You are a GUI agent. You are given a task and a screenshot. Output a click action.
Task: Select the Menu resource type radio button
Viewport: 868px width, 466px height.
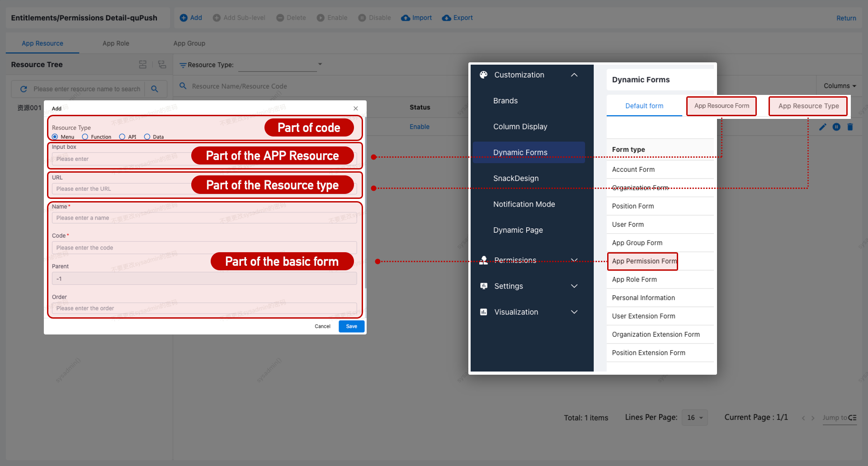[55, 137]
